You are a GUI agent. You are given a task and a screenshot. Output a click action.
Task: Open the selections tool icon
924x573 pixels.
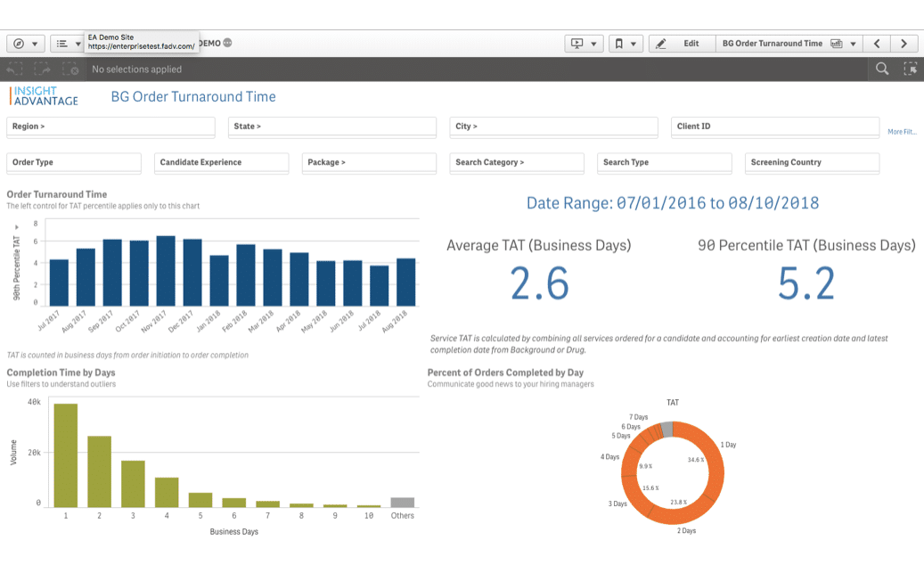[x=910, y=69]
